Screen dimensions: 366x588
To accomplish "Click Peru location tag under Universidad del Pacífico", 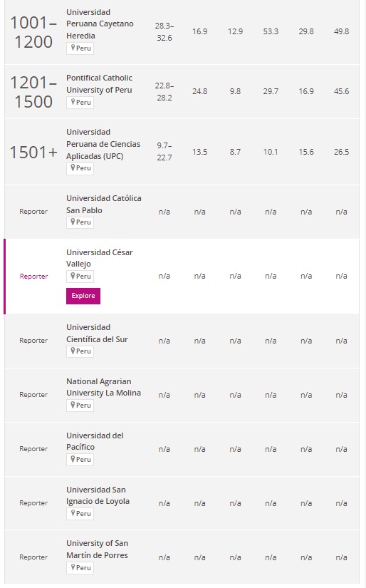I will [x=80, y=460].
